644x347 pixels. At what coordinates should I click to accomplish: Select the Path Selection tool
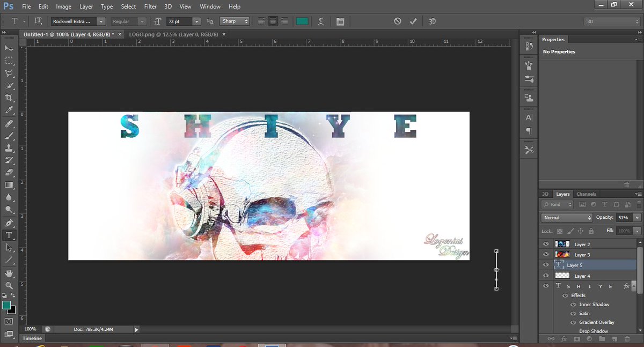point(9,248)
